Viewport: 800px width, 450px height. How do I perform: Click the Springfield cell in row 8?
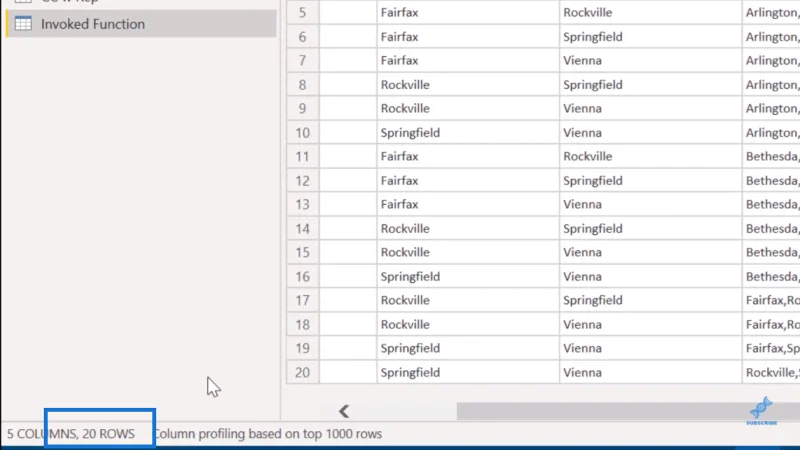point(651,85)
